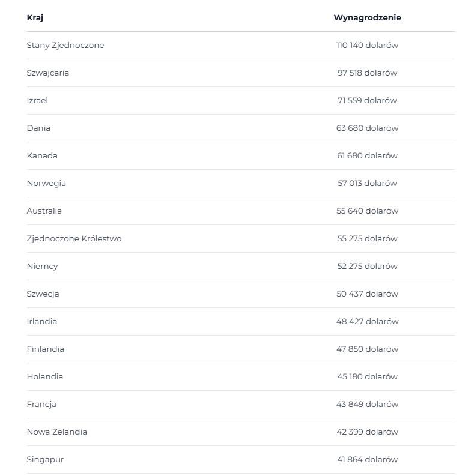Click the Wynagrodzenie column header
Screen dimensions: 468x476
tap(367, 17)
